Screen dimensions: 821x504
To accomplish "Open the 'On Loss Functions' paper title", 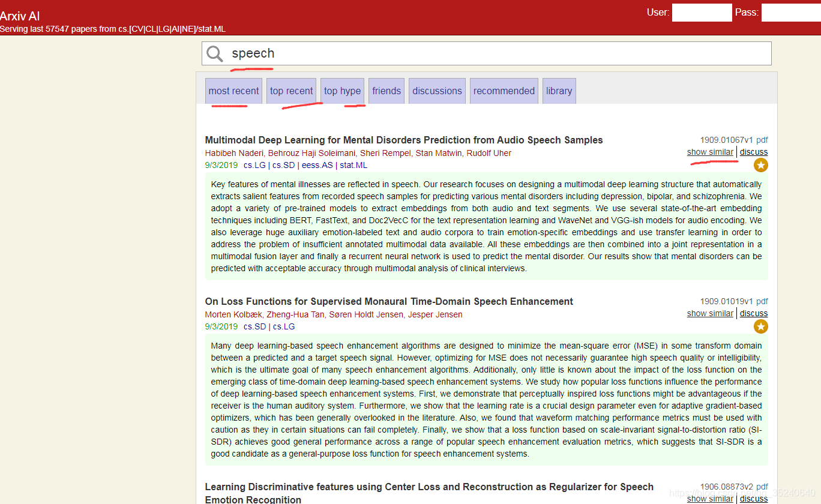I will click(x=389, y=301).
